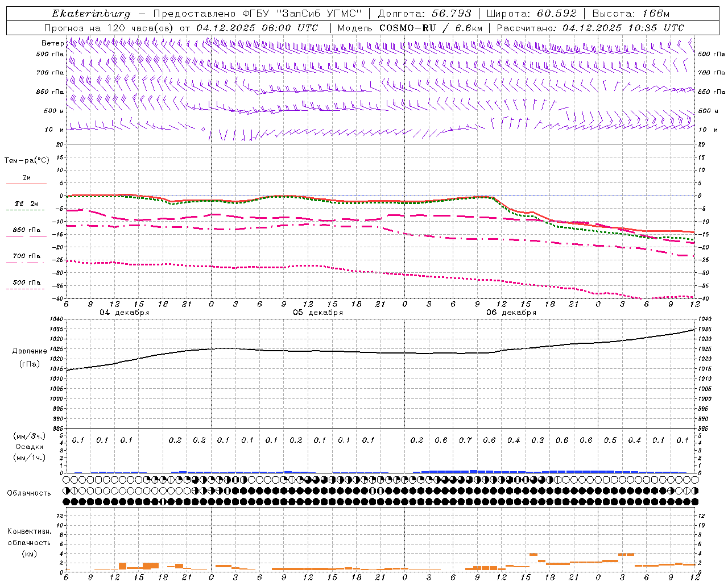Click the Долгота: 56.793 value
The image size is (728, 582).
[x=424, y=14]
